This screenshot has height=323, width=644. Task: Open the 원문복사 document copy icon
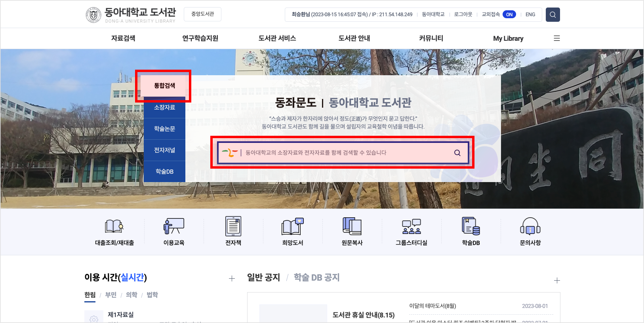click(x=352, y=226)
